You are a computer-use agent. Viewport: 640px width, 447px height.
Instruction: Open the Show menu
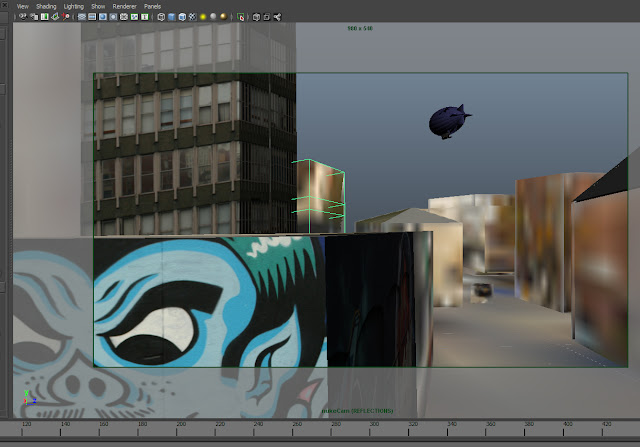[x=98, y=6]
